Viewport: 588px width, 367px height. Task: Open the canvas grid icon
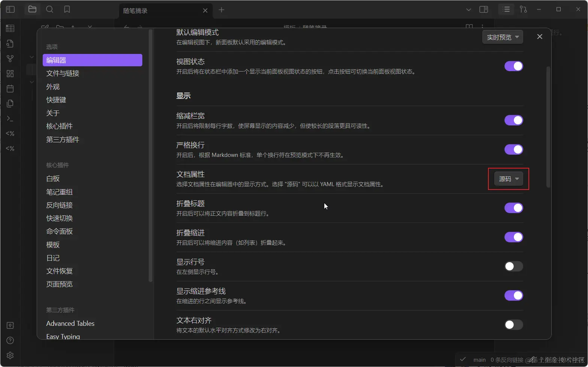coord(10,73)
